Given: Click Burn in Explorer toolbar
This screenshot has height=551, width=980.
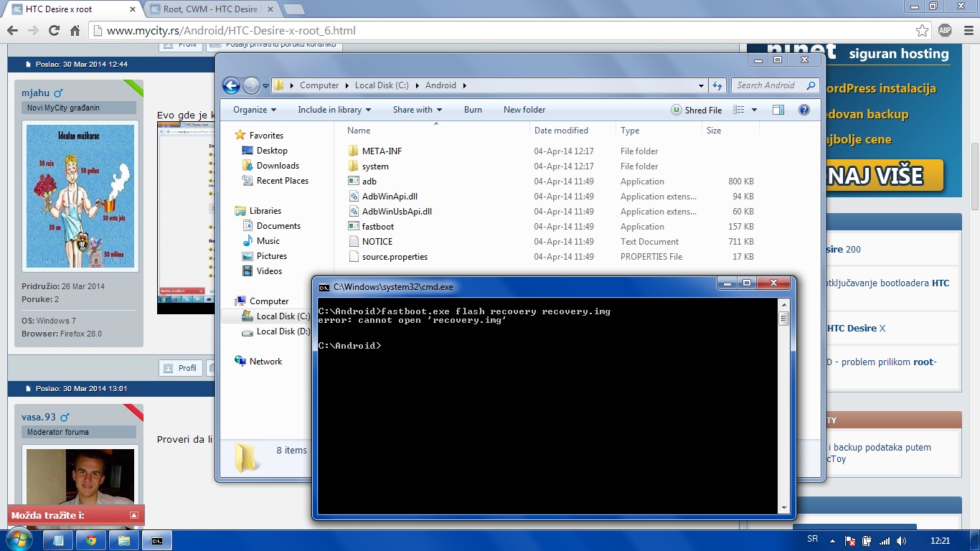Looking at the screenshot, I should (x=473, y=110).
